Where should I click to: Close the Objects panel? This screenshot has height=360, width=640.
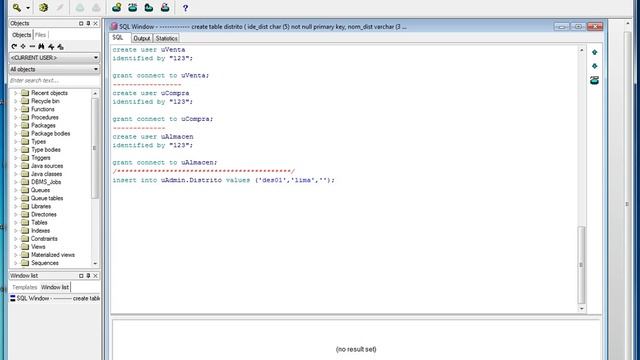[96, 24]
